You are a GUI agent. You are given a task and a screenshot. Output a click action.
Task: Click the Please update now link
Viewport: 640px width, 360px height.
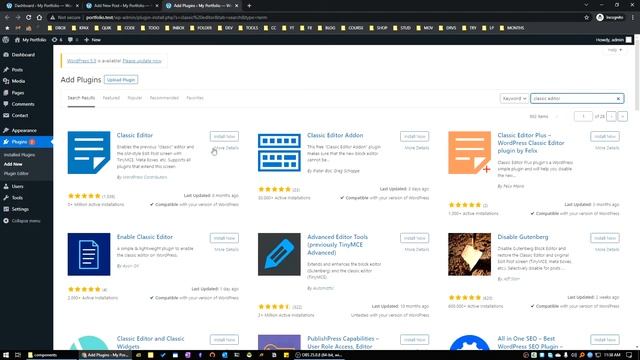coord(142,61)
